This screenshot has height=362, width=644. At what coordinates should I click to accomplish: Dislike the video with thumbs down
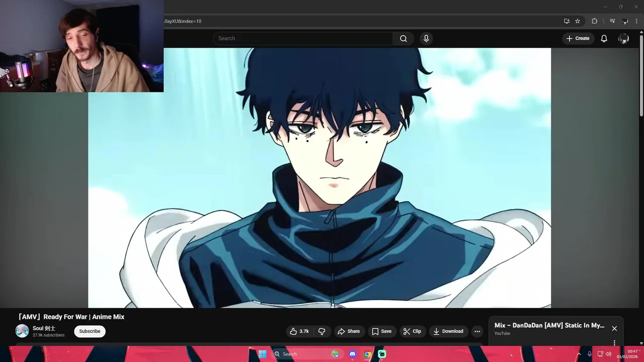[x=322, y=331]
